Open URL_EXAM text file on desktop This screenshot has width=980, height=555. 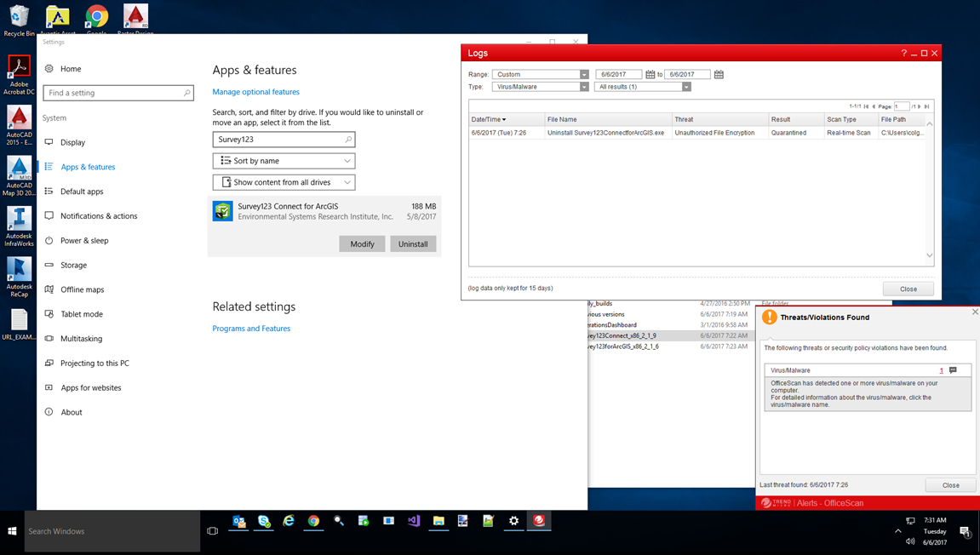(x=19, y=324)
